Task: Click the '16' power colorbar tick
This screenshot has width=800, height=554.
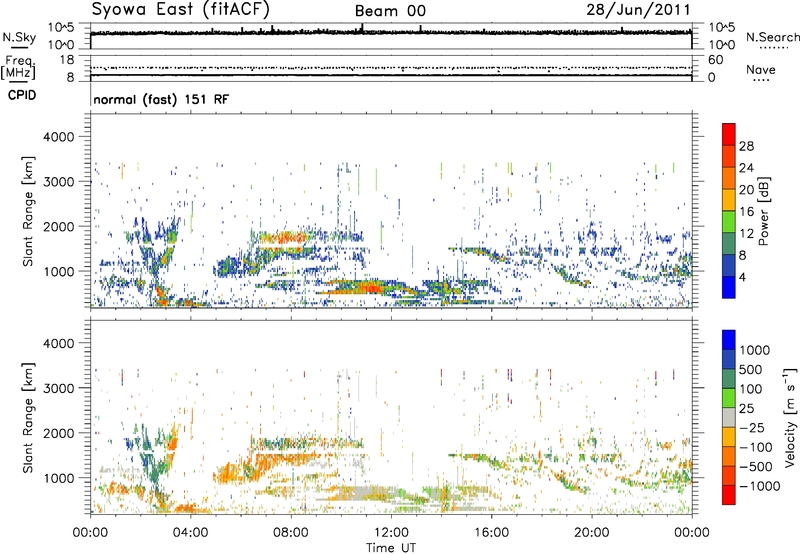Action: tap(746, 212)
